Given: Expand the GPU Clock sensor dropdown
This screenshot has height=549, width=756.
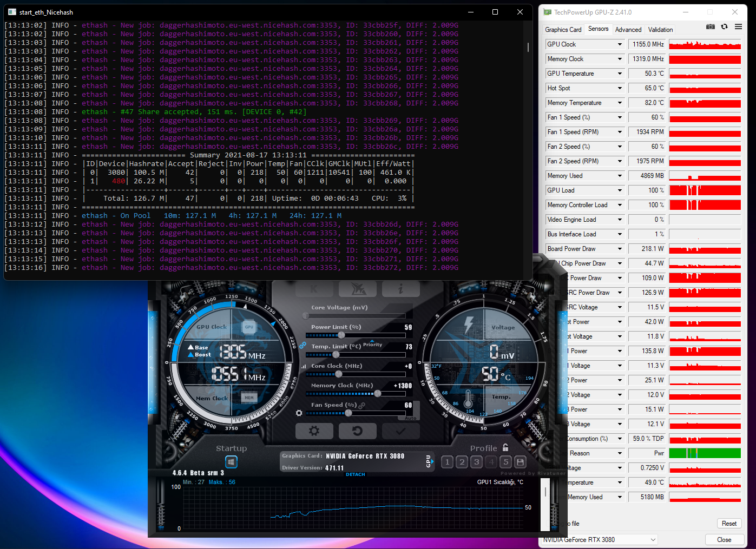Looking at the screenshot, I should (620, 44).
